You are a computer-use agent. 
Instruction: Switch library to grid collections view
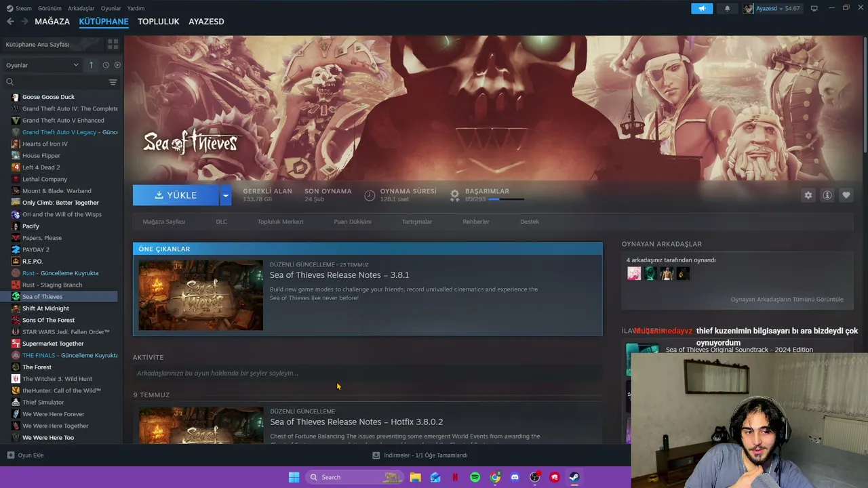point(113,44)
